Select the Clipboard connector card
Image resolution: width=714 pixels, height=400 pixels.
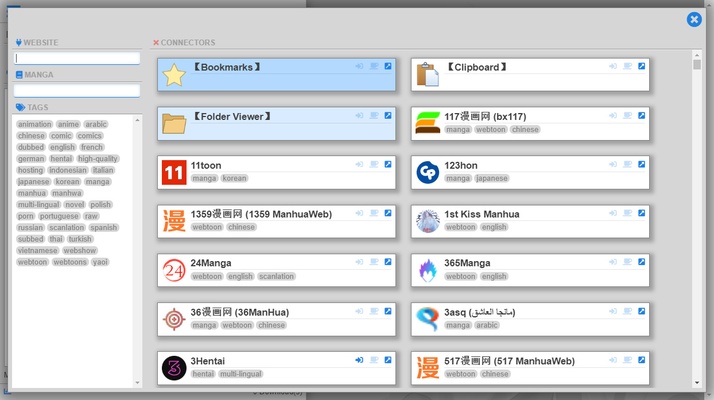click(530, 74)
